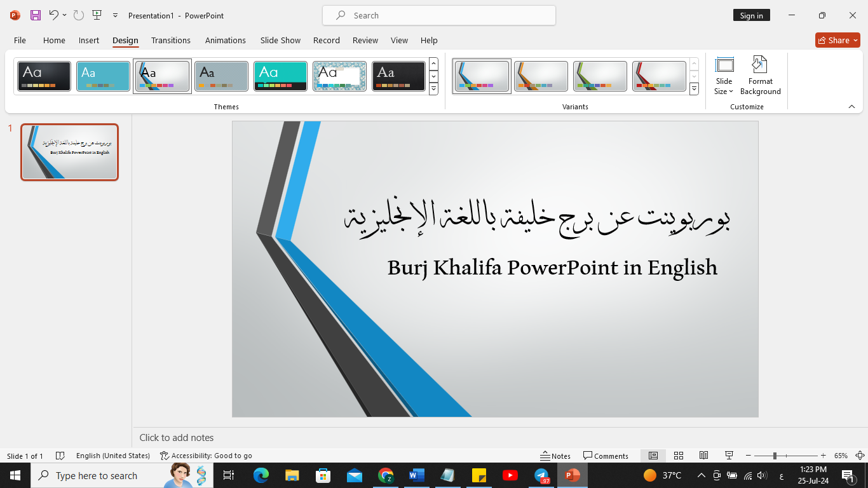
Task: Apply the patterned-border theme thumbnail
Action: (339, 76)
